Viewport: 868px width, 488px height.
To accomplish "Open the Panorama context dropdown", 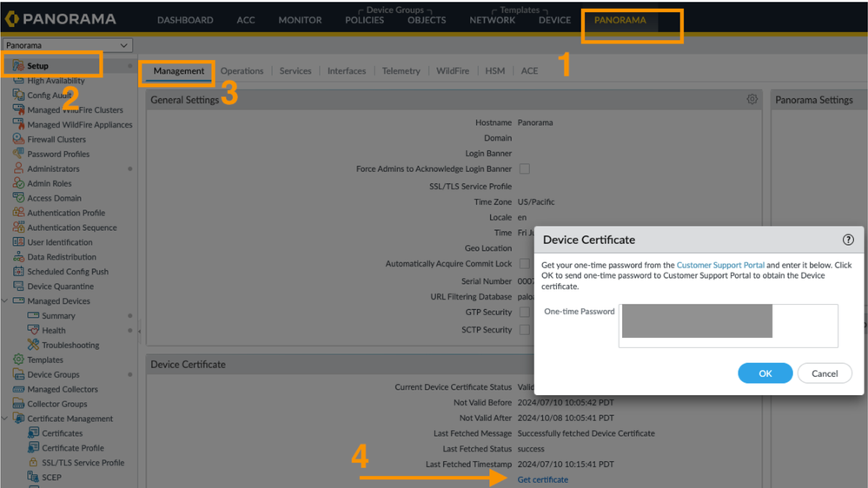I will [x=66, y=45].
